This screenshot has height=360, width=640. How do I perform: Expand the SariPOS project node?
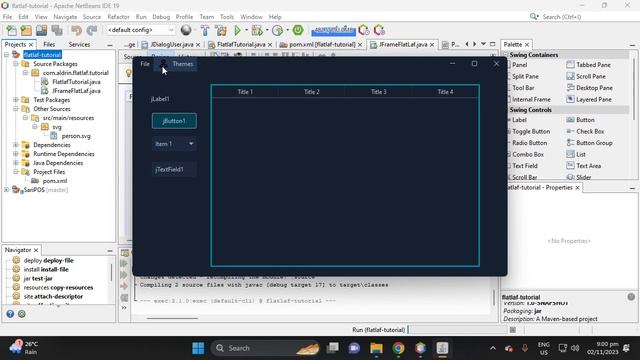[7, 190]
